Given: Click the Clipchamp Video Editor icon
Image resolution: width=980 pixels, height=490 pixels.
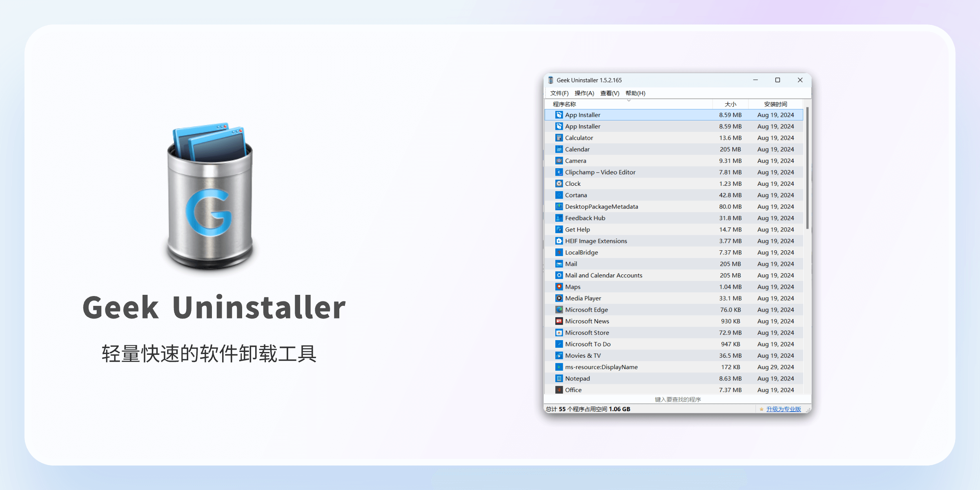Looking at the screenshot, I should click(559, 172).
